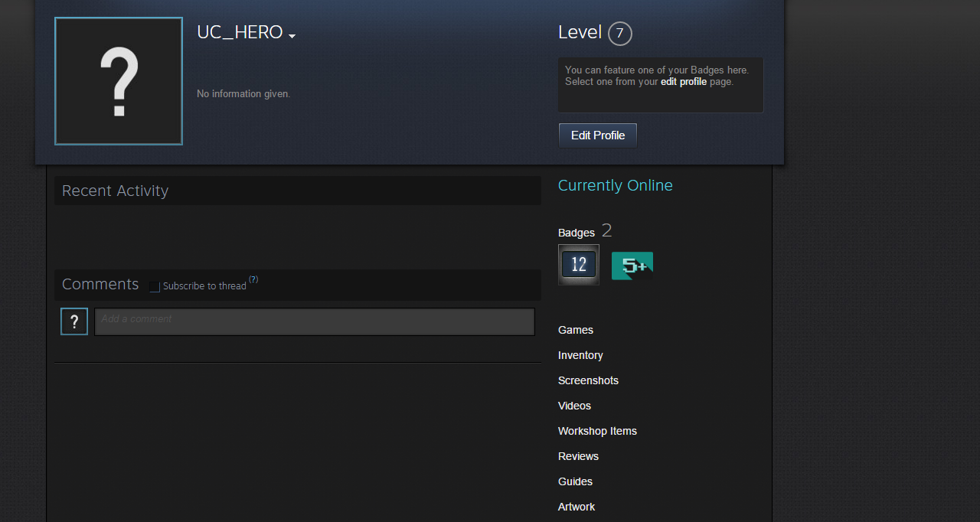Open the 12 years of service badge

coord(579,265)
